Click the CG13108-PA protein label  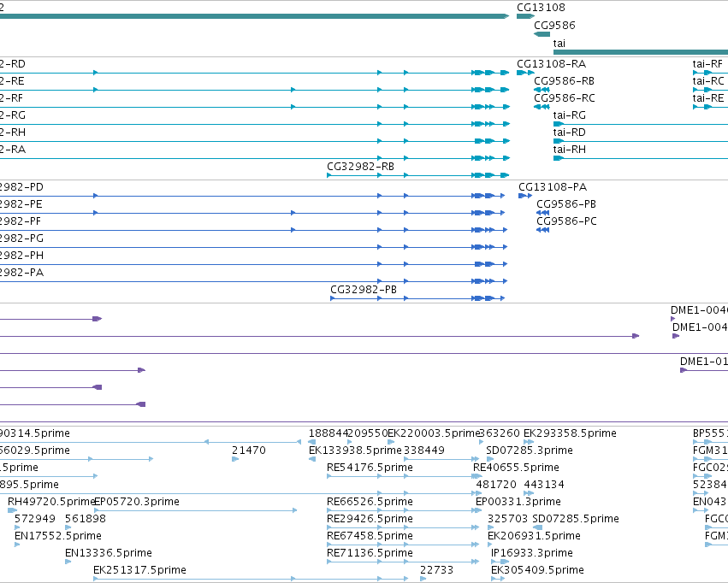pos(553,187)
